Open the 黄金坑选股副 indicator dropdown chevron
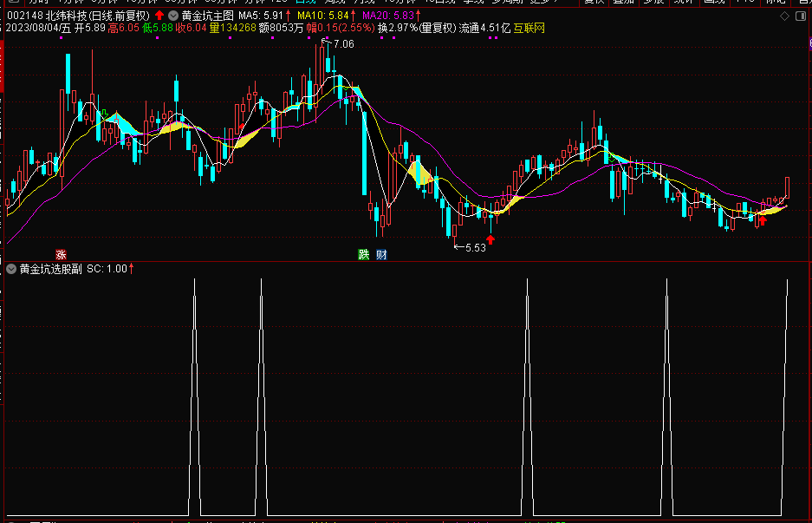 [x=11, y=269]
